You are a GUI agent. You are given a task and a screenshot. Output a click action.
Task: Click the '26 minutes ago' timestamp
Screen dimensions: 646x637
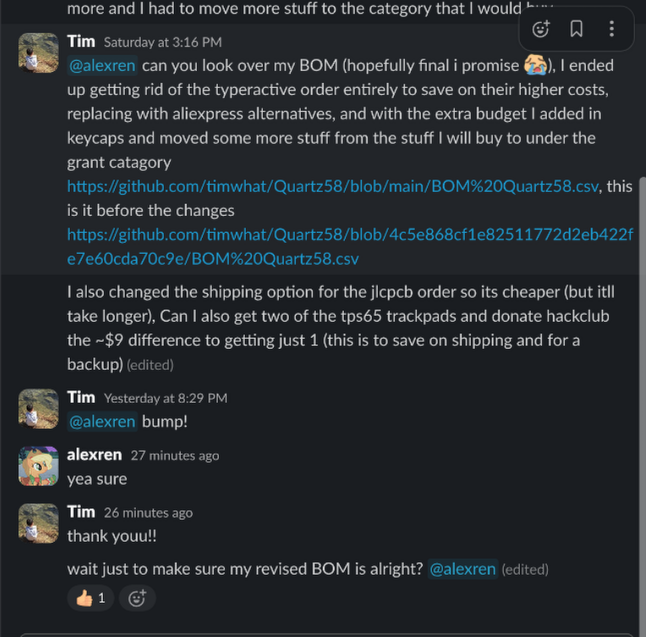pyautogui.click(x=148, y=513)
